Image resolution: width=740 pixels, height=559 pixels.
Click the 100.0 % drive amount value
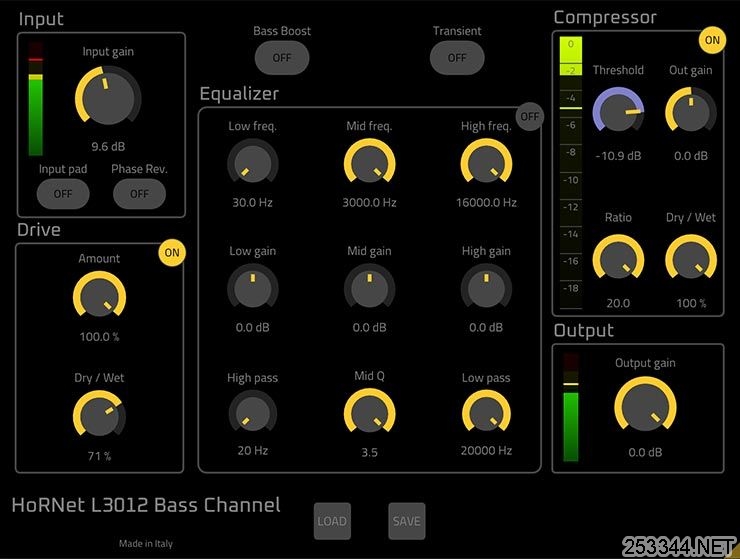(99, 337)
